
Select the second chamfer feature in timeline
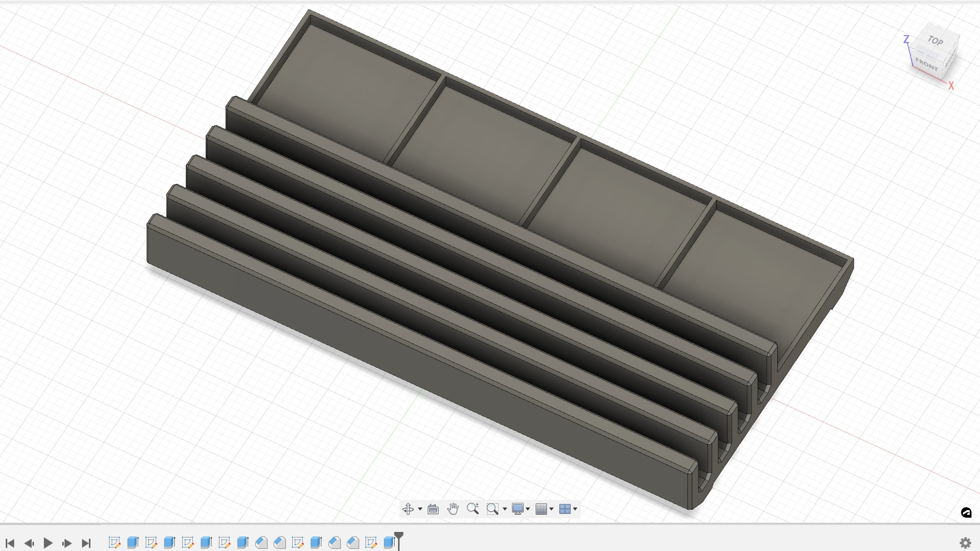tap(280, 542)
